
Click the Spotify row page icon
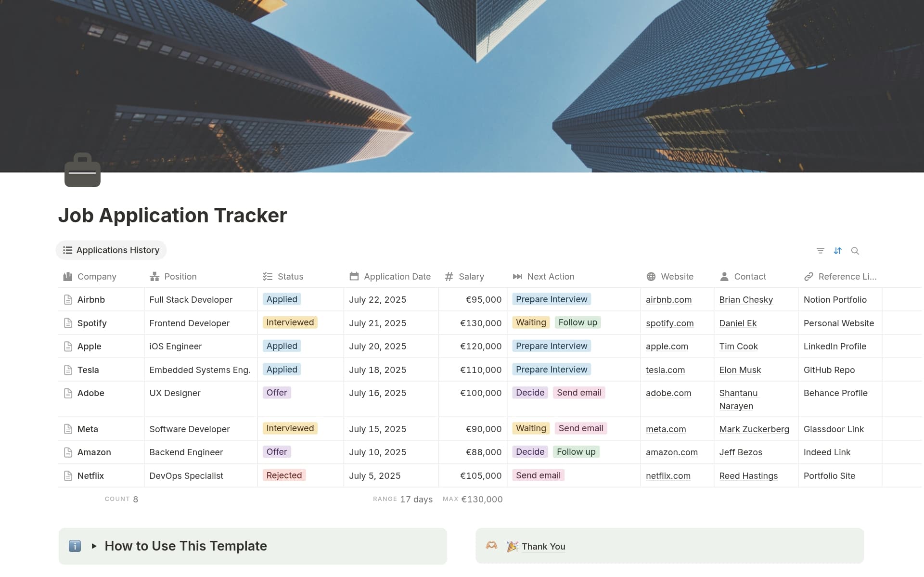click(68, 323)
